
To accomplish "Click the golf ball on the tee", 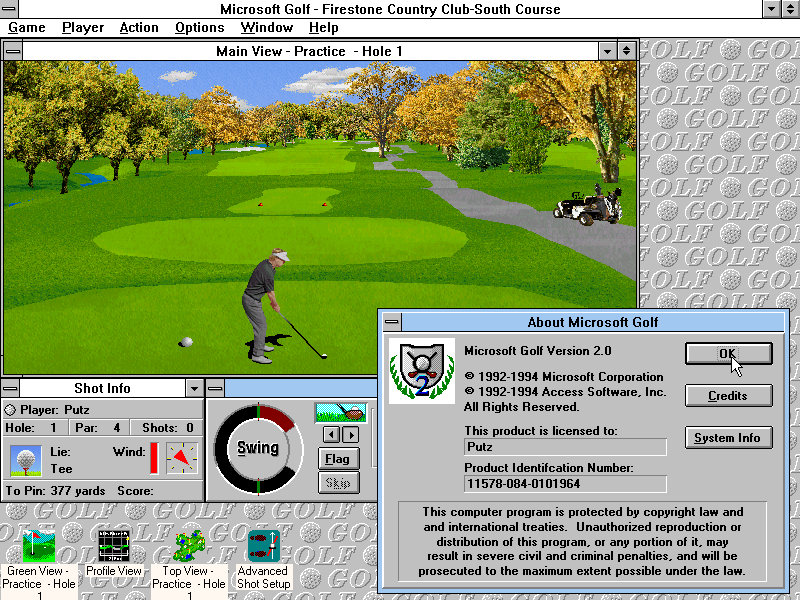I will tap(187, 341).
